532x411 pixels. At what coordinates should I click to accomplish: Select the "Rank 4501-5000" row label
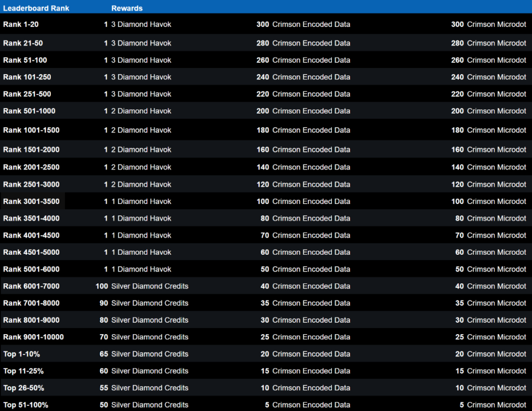(x=31, y=252)
